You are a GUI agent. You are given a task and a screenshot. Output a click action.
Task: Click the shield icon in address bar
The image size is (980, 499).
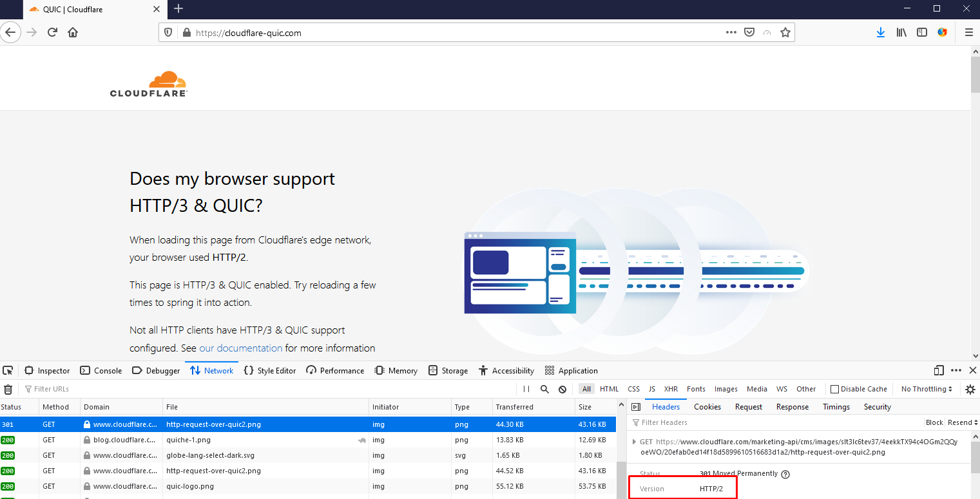pyautogui.click(x=168, y=32)
